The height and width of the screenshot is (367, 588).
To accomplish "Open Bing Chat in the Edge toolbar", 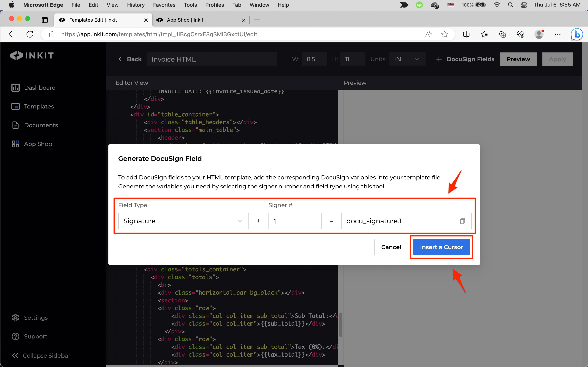I will click(576, 34).
